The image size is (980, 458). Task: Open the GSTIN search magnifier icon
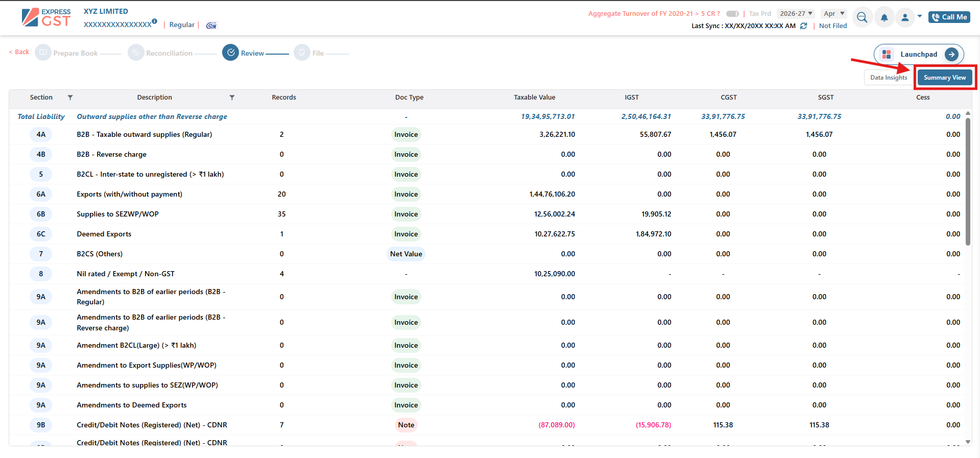tap(862, 17)
